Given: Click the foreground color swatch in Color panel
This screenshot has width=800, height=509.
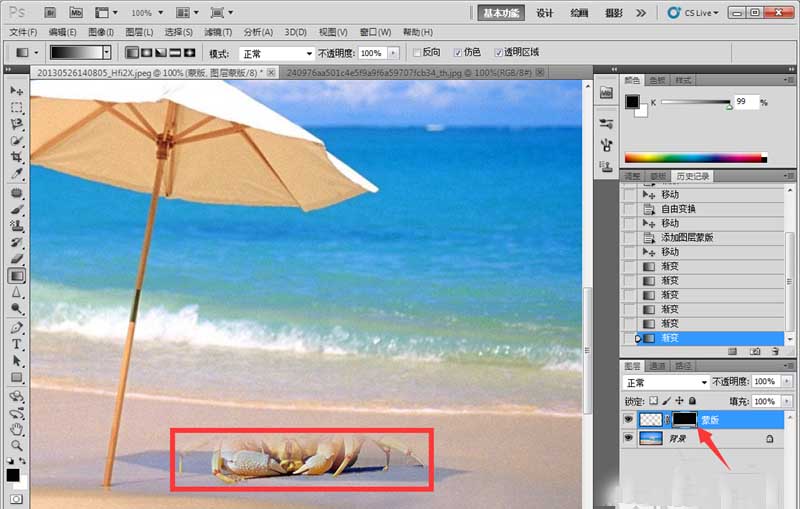Looking at the screenshot, I should 633,101.
